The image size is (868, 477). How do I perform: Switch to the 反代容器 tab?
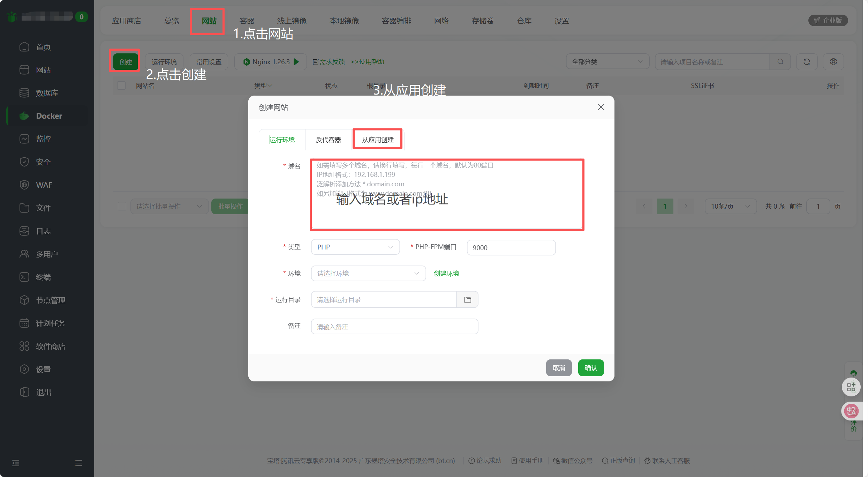(x=328, y=140)
